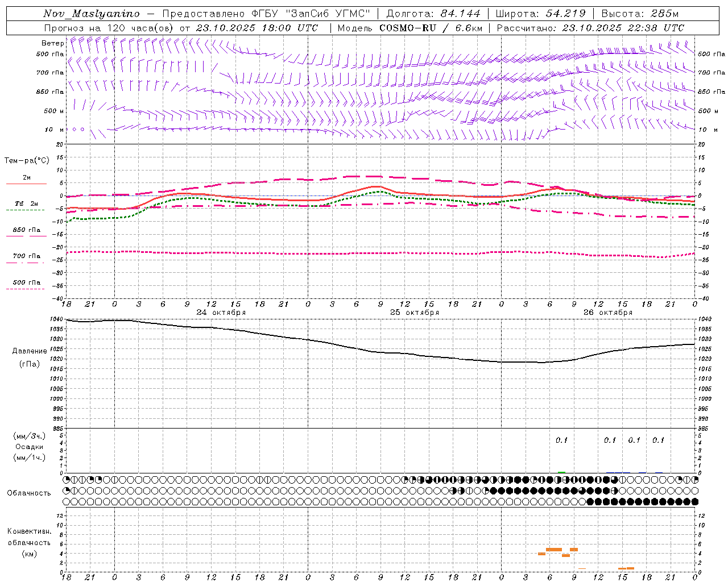Click the 'Td 2м' dew point legend label
Image resolution: width=728 pixels, height=582 pixels.
pyautogui.click(x=26, y=203)
